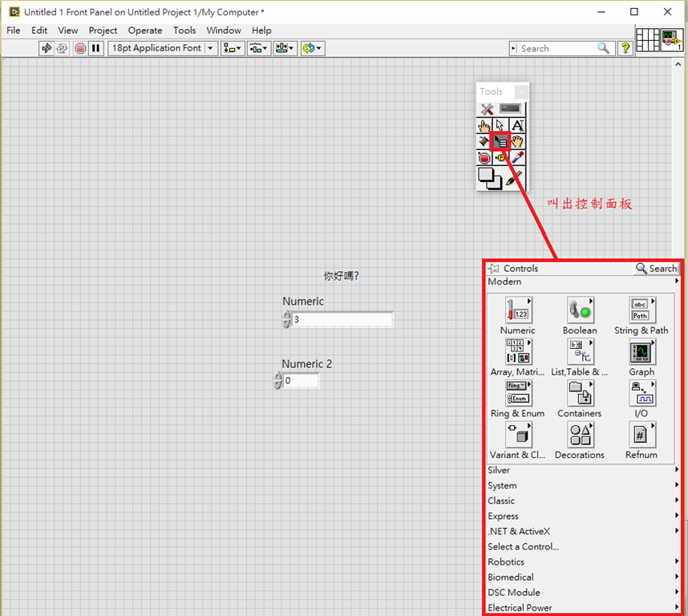Select the Positioning arrow tool
This screenshot has width=688, height=616.
pos(500,126)
